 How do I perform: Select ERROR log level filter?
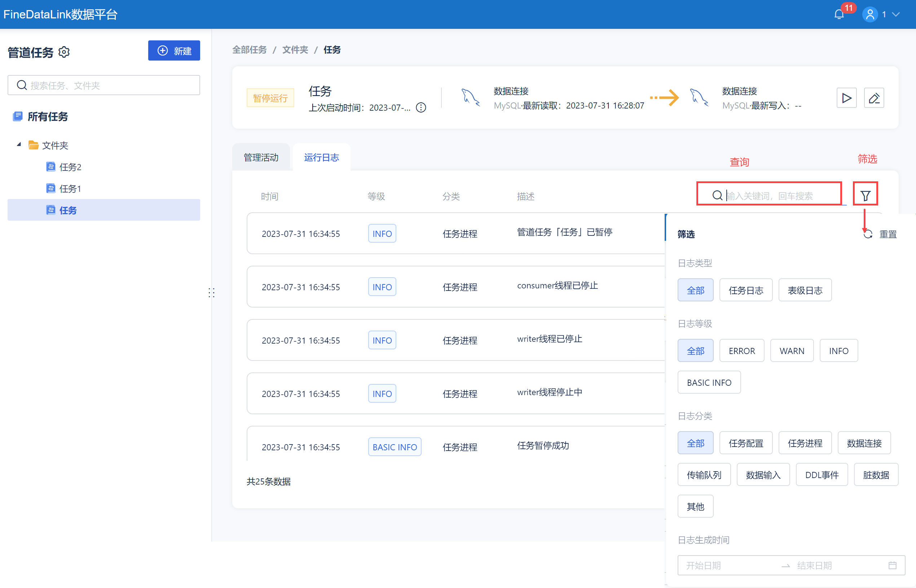click(741, 350)
